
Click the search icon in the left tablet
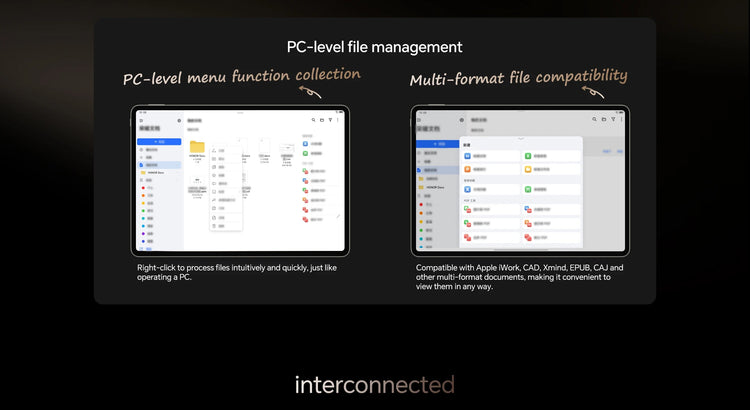click(x=313, y=120)
